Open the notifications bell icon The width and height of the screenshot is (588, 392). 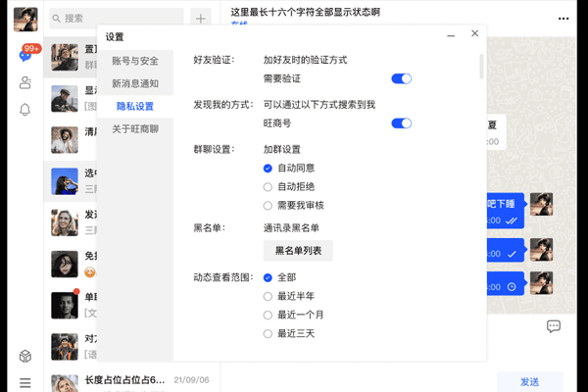click(24, 110)
